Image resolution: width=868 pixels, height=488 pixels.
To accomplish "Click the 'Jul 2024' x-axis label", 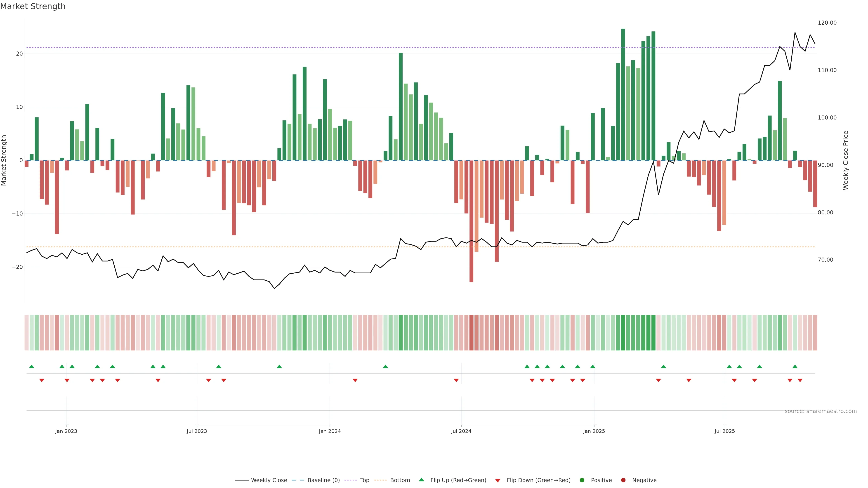I will (x=461, y=431).
